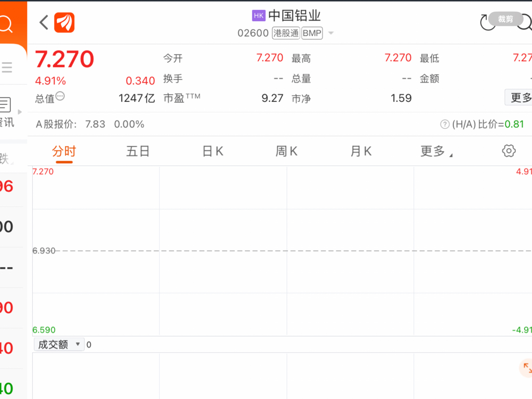The height and width of the screenshot is (399, 532).
Task: Open the 成交额 indicator dropdown
Action: (59, 344)
